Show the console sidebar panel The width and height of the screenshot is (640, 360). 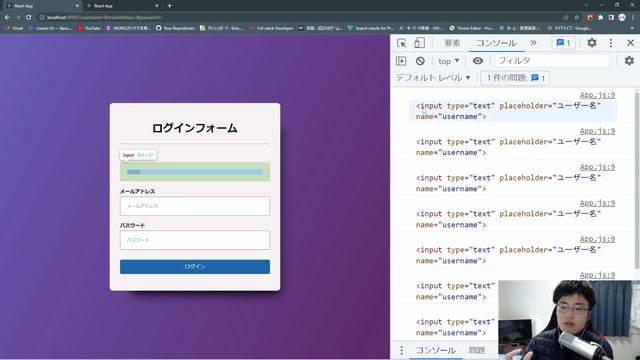pyautogui.click(x=401, y=61)
